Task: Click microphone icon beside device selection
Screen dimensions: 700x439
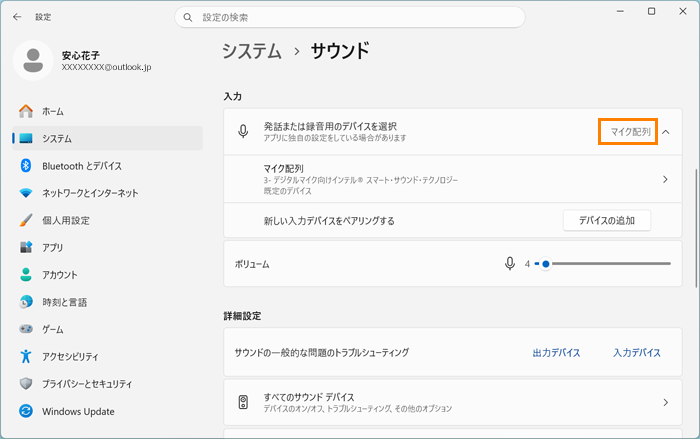Action: click(243, 131)
